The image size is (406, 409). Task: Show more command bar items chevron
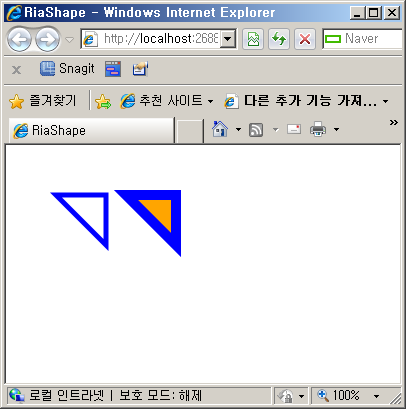394,123
